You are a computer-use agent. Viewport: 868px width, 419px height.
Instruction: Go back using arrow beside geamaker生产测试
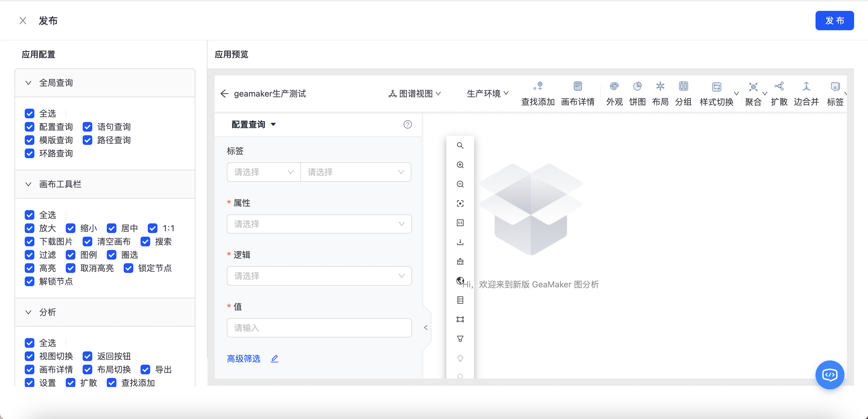click(x=224, y=94)
